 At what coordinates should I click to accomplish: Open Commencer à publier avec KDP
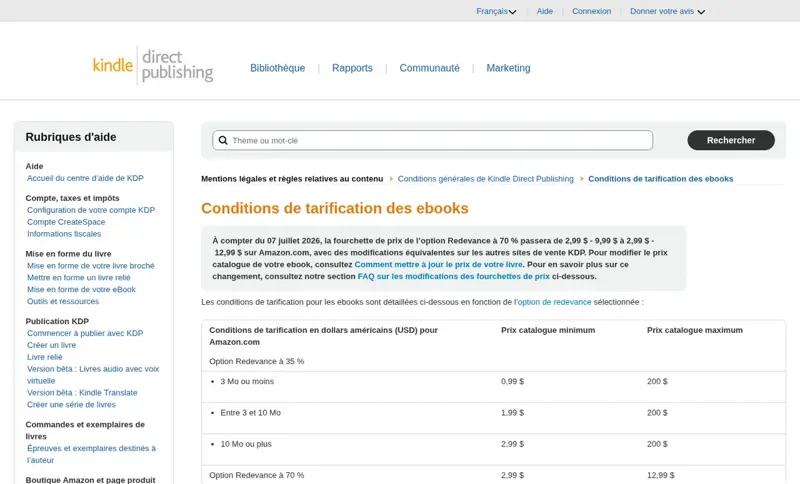pyautogui.click(x=85, y=333)
